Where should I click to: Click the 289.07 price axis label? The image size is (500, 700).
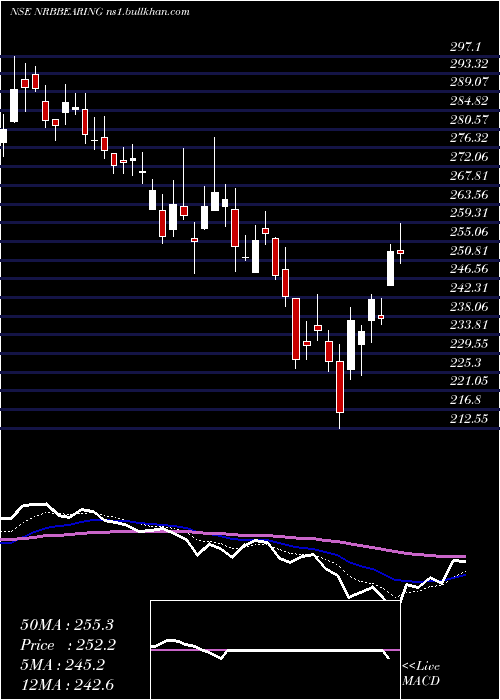469,83
